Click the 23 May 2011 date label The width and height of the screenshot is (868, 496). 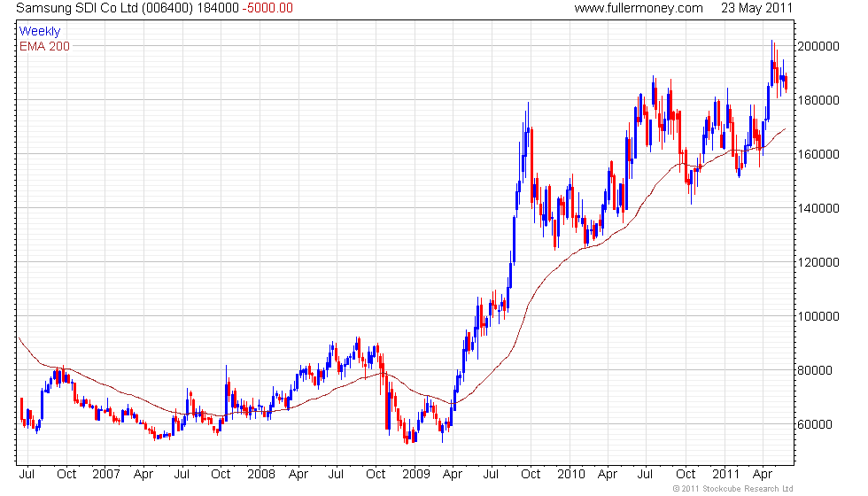(756, 8)
